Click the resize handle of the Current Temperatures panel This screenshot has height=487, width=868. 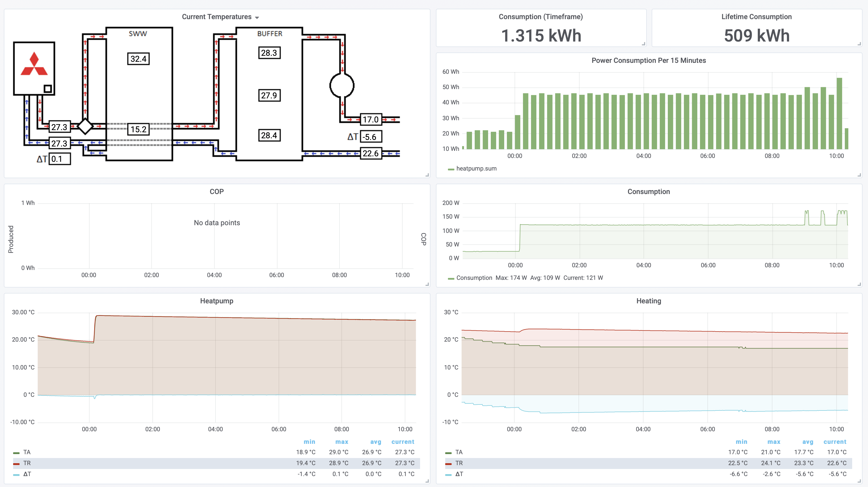(x=427, y=175)
